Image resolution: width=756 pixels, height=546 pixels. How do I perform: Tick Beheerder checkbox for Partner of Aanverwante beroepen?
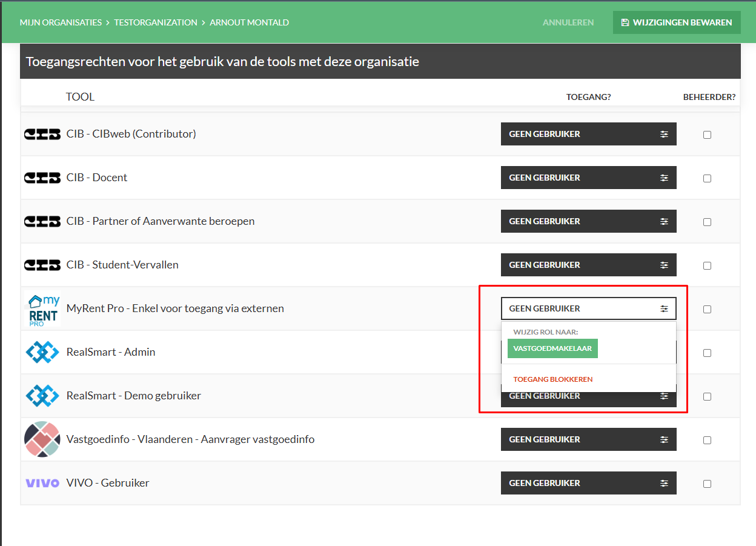(707, 222)
